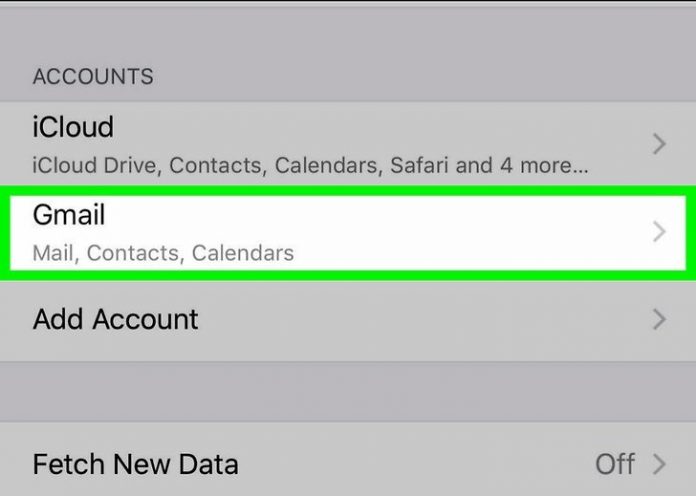
Task: Click "Calendars" in the iCloud subtitle
Action: coord(327,164)
